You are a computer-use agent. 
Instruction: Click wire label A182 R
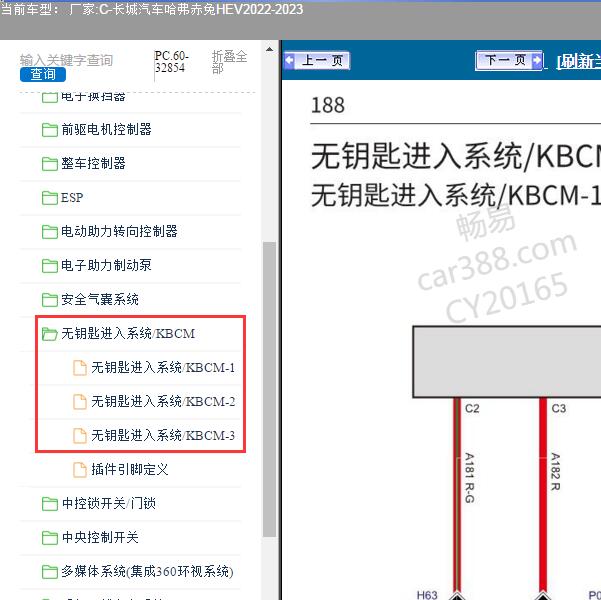[555, 471]
